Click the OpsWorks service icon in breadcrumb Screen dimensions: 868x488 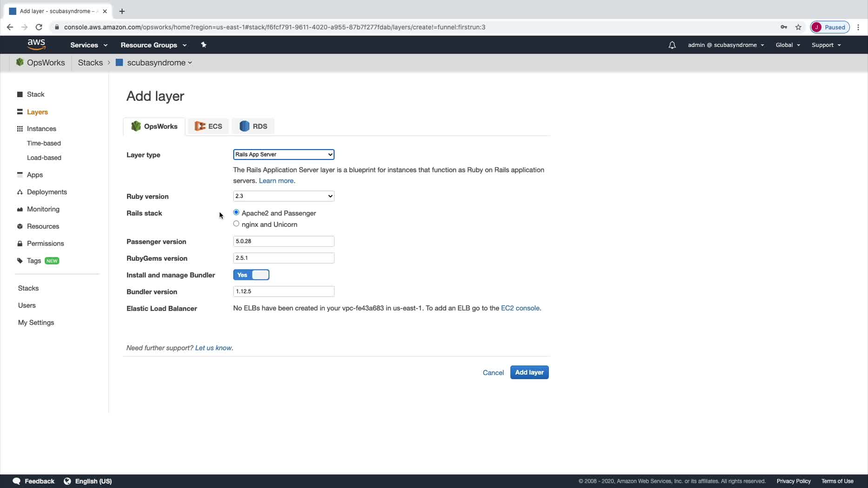tap(20, 62)
